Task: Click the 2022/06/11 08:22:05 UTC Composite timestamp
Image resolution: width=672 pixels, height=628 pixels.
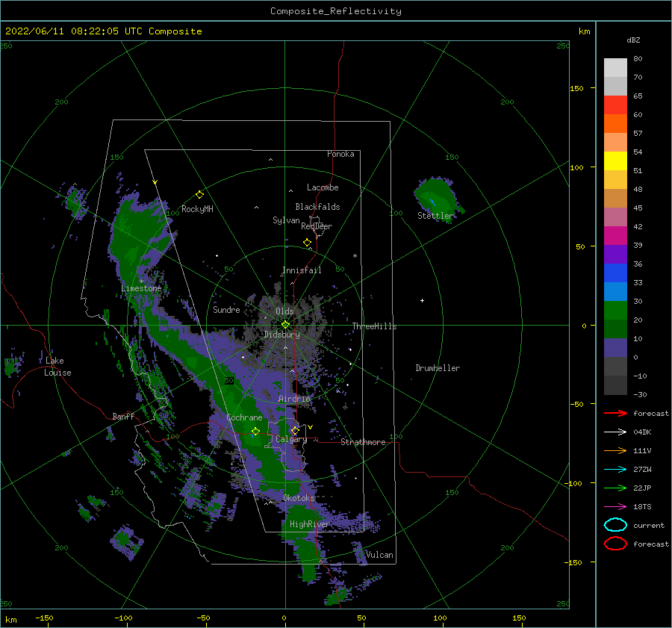Action: (103, 31)
